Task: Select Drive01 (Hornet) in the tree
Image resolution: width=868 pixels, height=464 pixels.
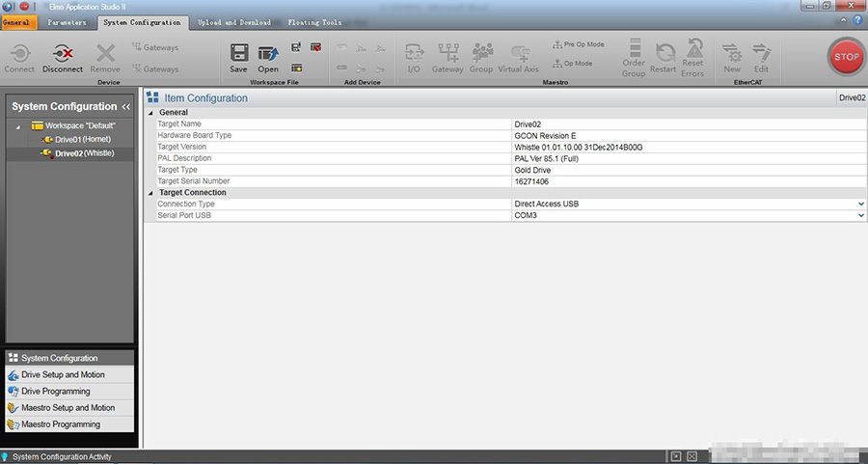Action: [83, 140]
